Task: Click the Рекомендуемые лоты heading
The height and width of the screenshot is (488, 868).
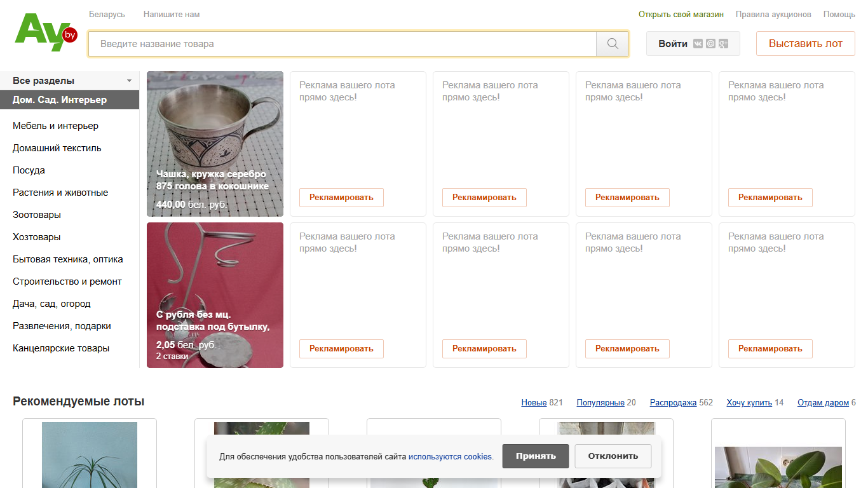Action: tap(79, 402)
